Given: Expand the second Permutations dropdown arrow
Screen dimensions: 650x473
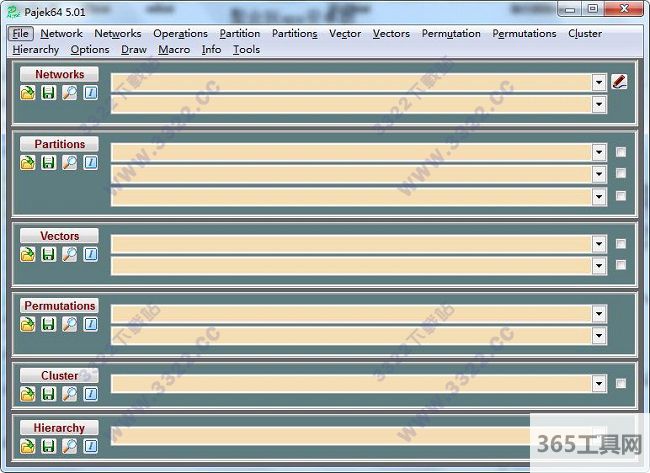Looking at the screenshot, I should (x=599, y=336).
